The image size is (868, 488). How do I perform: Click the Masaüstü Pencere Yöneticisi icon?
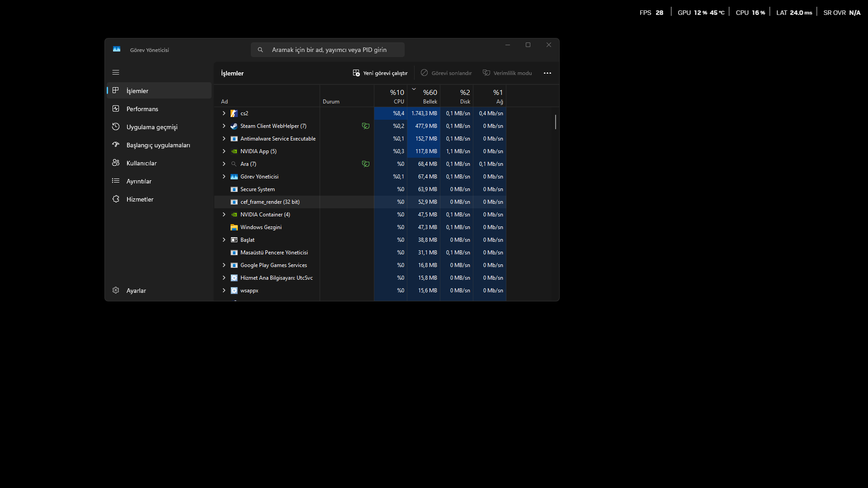[234, 253]
